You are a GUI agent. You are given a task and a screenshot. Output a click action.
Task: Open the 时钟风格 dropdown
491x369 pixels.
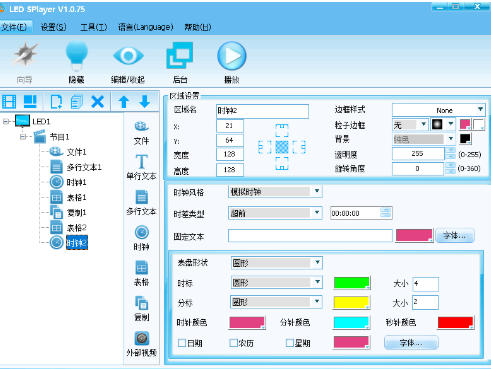coord(275,192)
